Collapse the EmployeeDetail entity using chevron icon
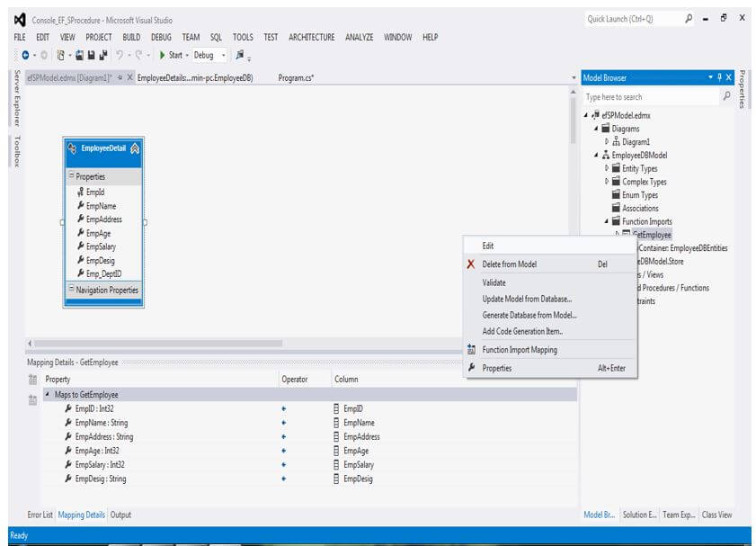 click(x=134, y=148)
